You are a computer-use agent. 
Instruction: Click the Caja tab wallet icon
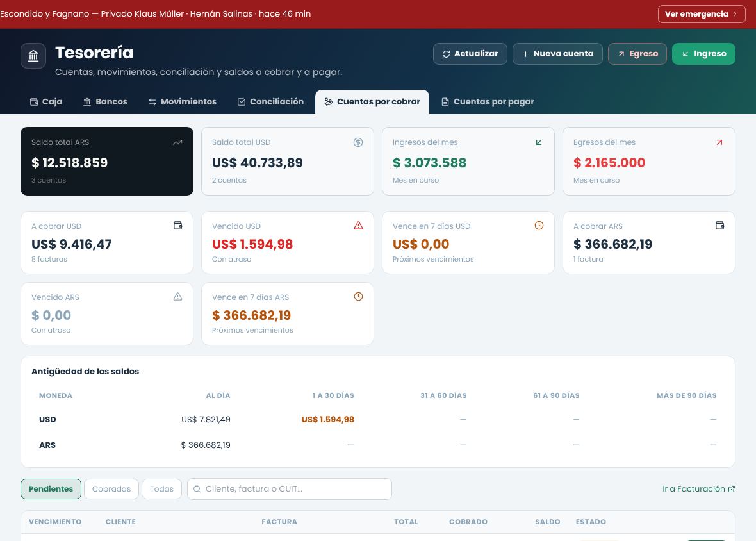[x=34, y=102]
